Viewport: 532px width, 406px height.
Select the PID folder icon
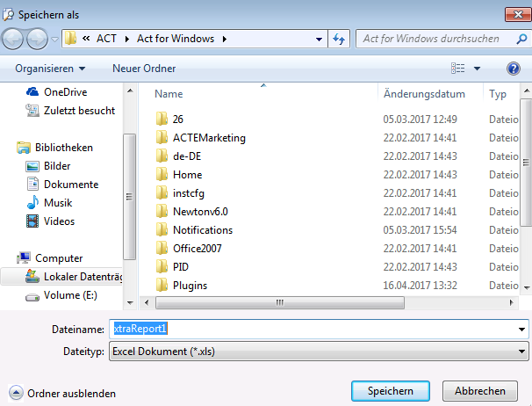(162, 266)
